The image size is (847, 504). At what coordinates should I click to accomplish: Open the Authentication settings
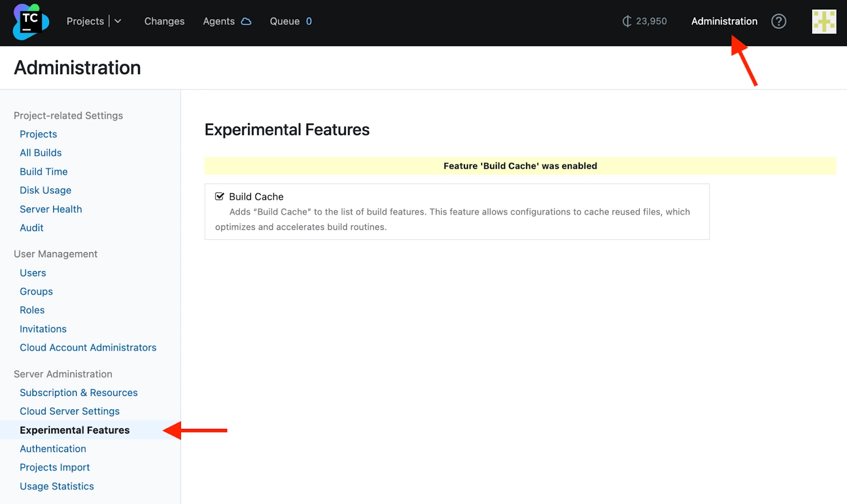point(53,448)
